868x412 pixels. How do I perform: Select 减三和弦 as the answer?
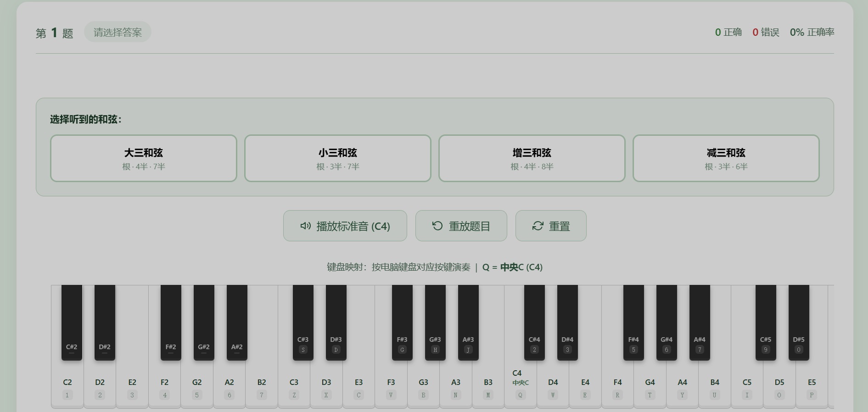tap(726, 158)
